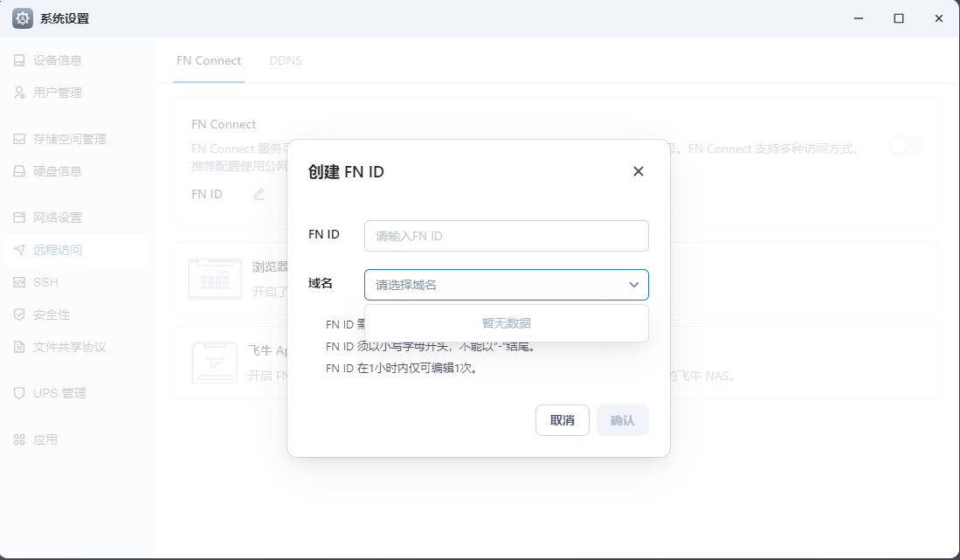The height and width of the screenshot is (560, 960).
Task: Minimize the 系统设置 window
Action: (x=859, y=18)
